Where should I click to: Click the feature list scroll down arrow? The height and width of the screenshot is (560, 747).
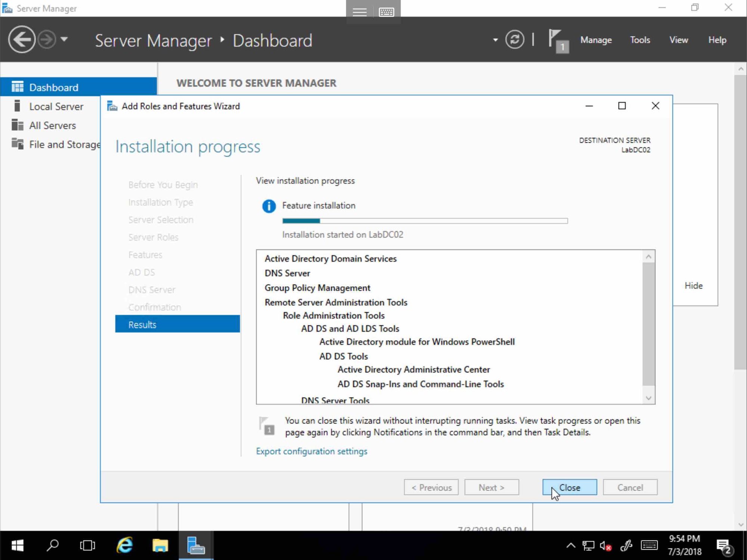(648, 398)
